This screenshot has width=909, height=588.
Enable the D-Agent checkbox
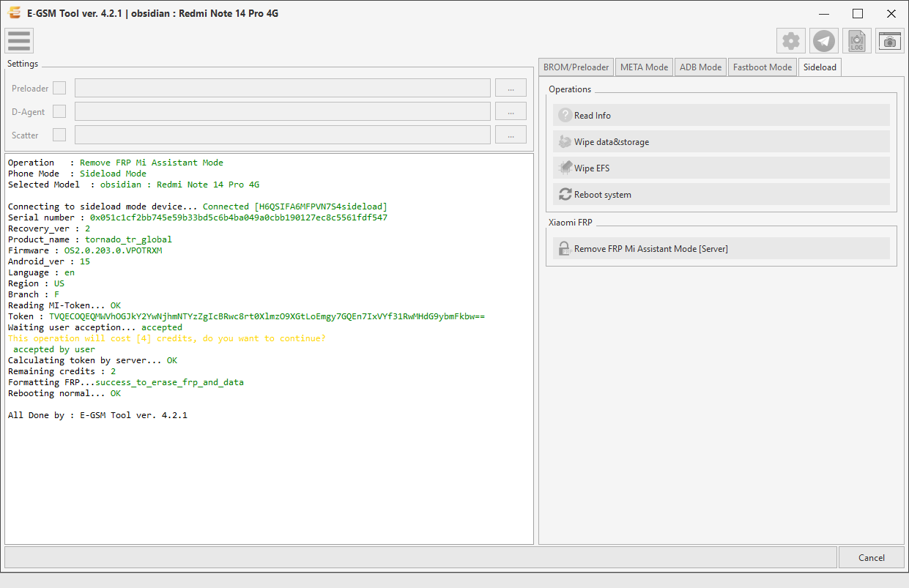(x=59, y=111)
